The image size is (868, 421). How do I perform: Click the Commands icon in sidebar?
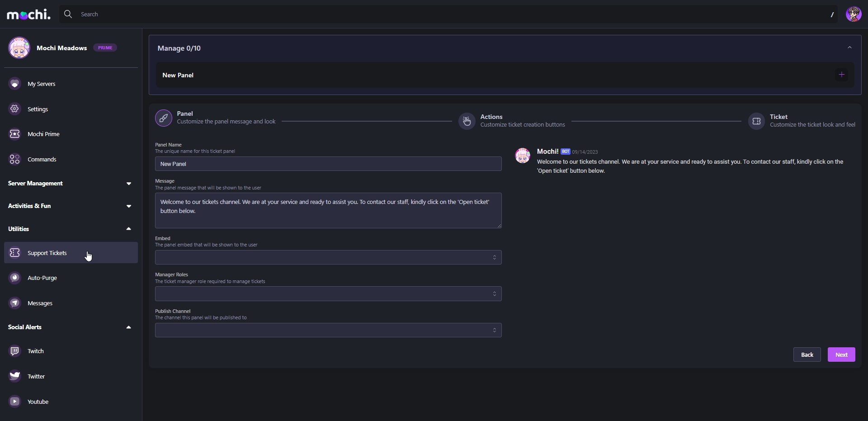tap(15, 159)
